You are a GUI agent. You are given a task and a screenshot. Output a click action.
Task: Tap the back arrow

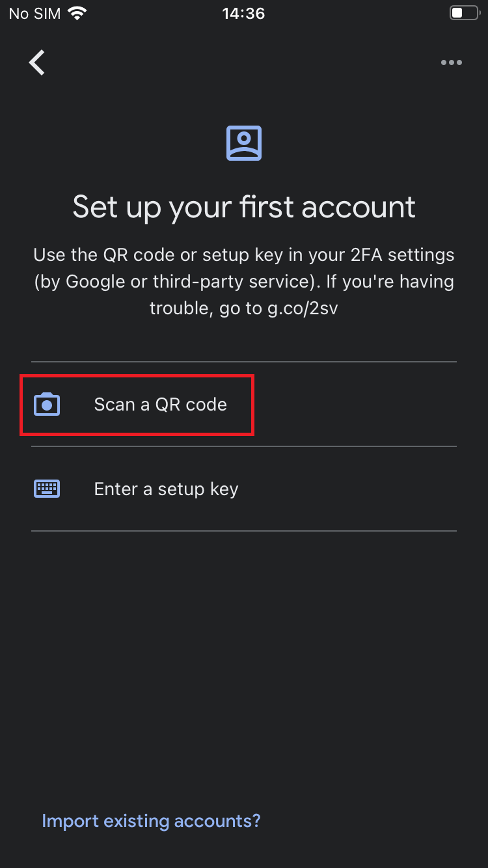tap(37, 62)
